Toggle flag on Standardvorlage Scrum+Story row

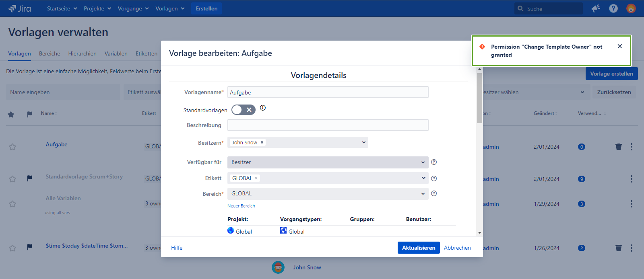(29, 178)
